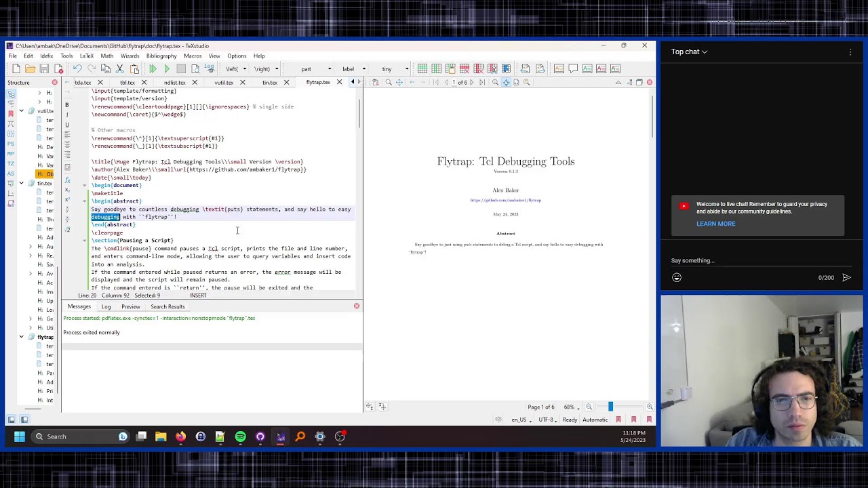Viewport: 868px width, 488px height.
Task: Change the UTF-8 encoding setting
Action: pyautogui.click(x=547, y=420)
